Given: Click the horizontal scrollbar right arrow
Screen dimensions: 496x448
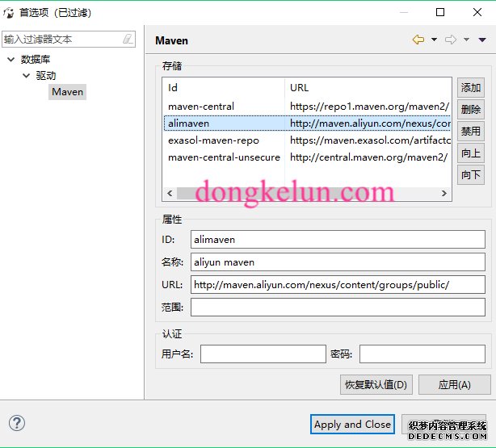Looking at the screenshot, I should [x=444, y=194].
